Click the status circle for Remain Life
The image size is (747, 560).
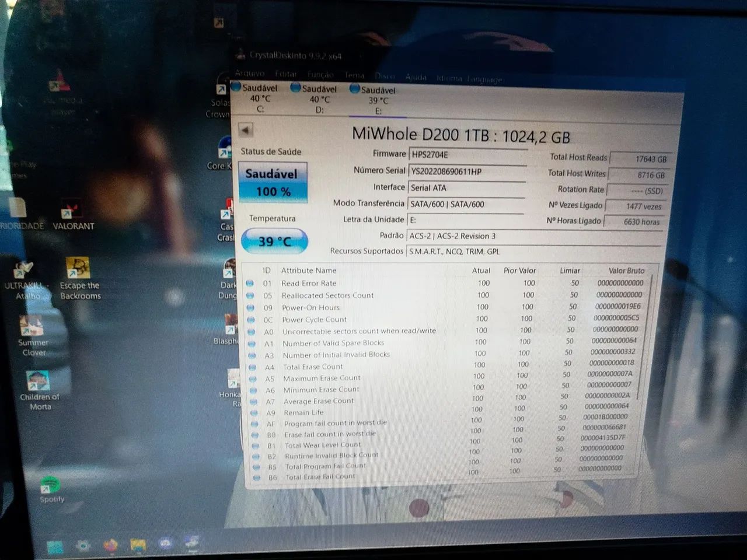(x=254, y=412)
